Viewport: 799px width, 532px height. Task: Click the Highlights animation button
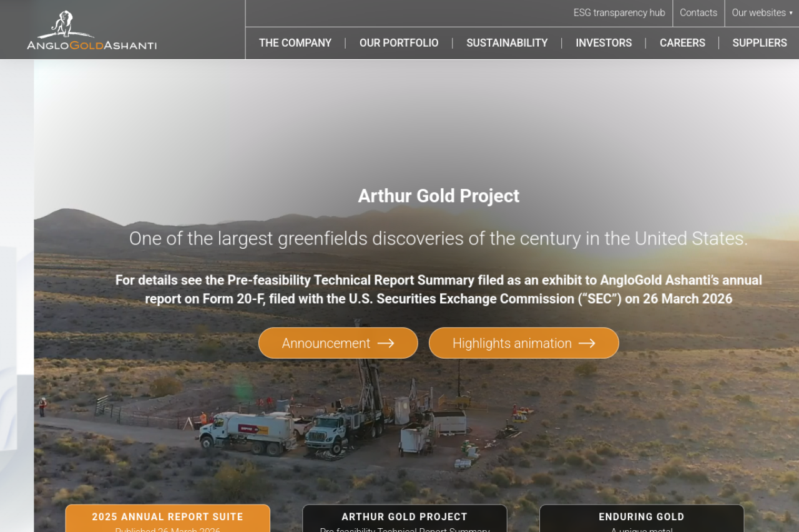(x=524, y=343)
